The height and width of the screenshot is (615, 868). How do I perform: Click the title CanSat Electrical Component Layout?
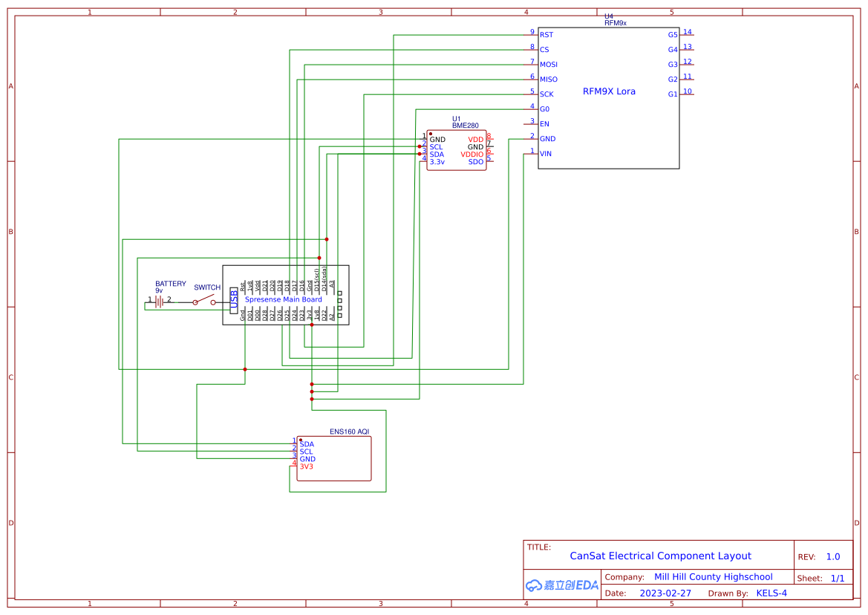point(660,556)
